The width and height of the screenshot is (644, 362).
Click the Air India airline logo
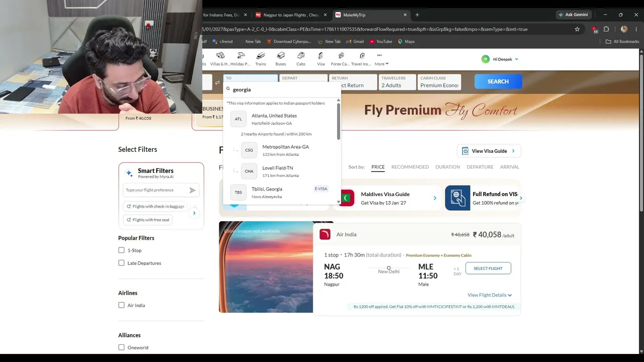pos(325,234)
